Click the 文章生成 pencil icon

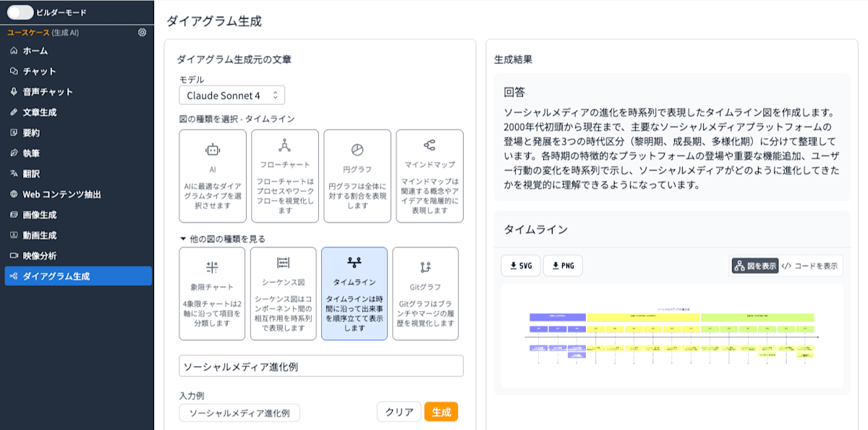pyautogui.click(x=14, y=112)
